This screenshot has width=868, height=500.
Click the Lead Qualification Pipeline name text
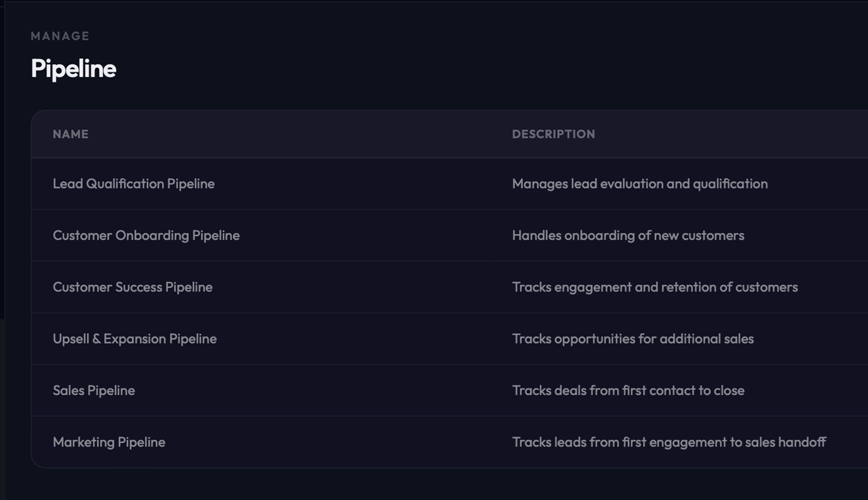pos(133,183)
